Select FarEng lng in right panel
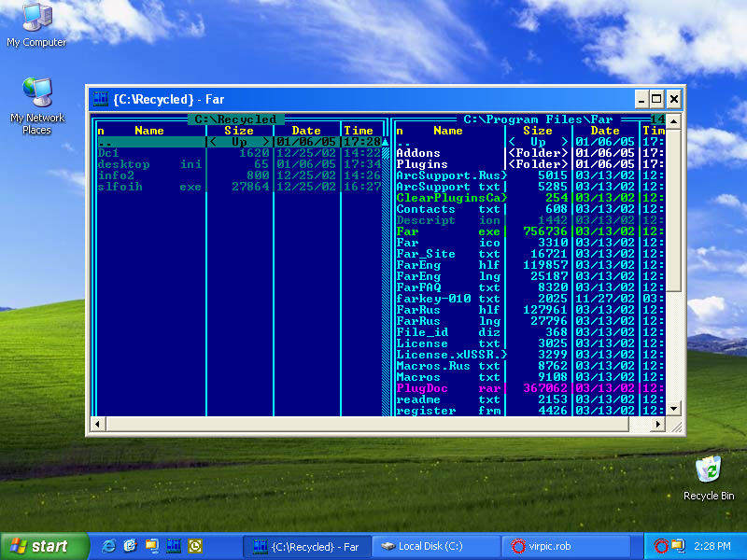 530,276
